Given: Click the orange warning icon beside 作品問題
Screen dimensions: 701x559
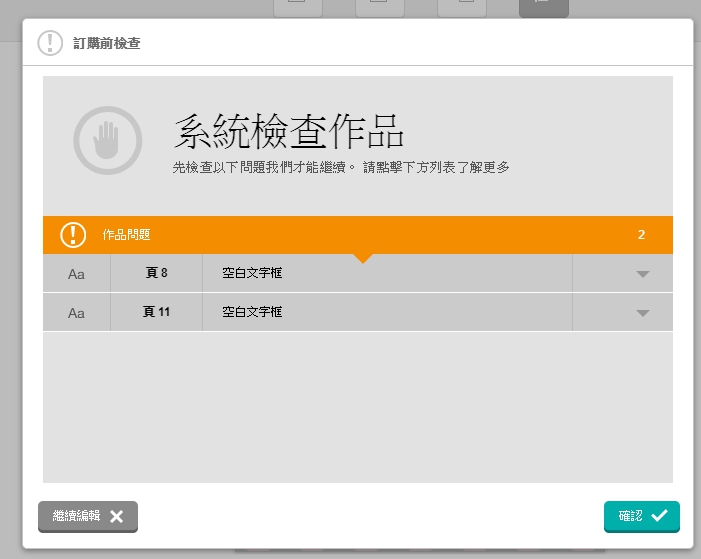Looking at the screenshot, I should [x=73, y=235].
